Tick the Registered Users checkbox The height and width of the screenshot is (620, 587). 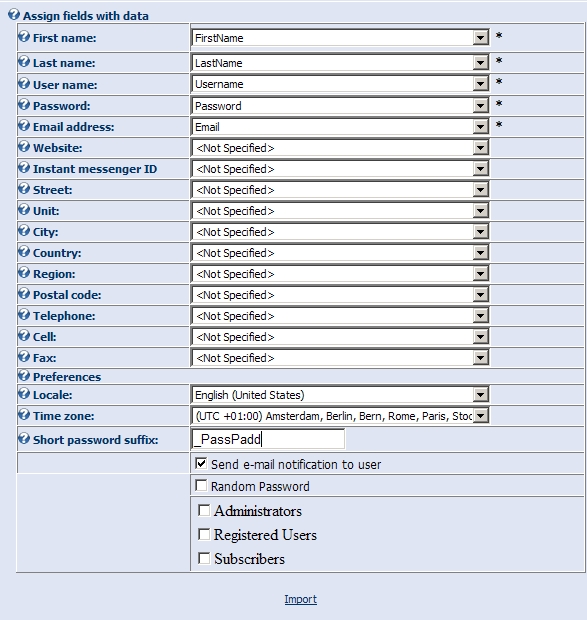click(x=204, y=534)
